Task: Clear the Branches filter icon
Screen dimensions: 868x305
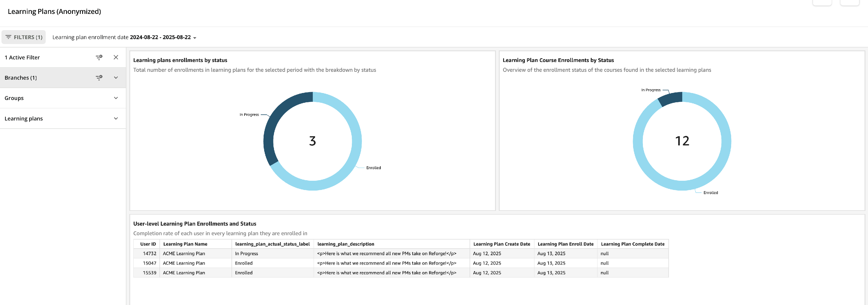Action: click(x=99, y=78)
